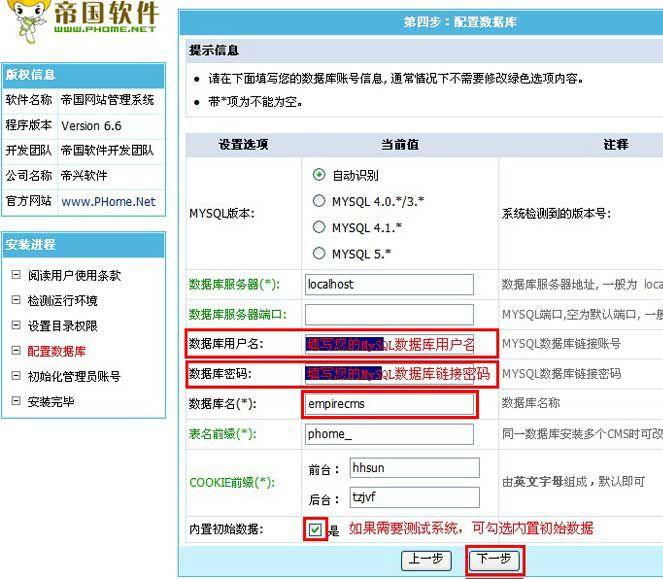This screenshot has width=663, height=579.
Task: Click the square icon beside 设置目录权限
Action: [x=16, y=325]
